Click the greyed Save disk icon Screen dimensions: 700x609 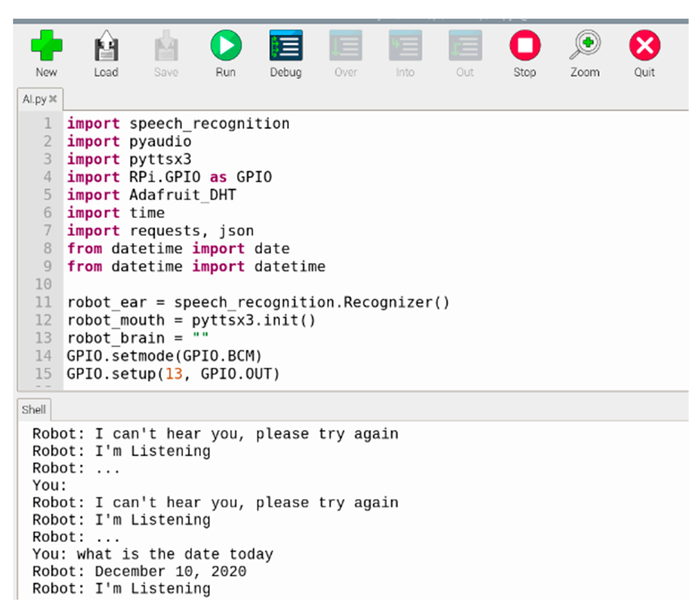click(166, 45)
